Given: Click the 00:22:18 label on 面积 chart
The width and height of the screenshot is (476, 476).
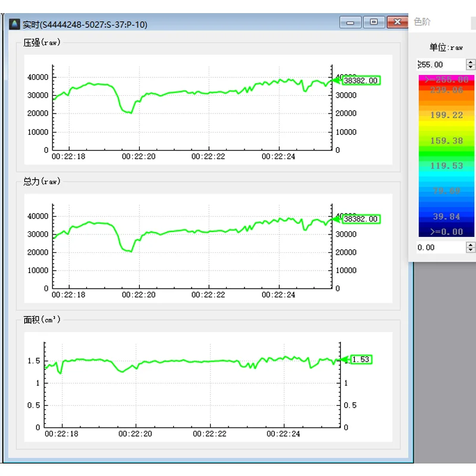Looking at the screenshot, I should (62, 434).
